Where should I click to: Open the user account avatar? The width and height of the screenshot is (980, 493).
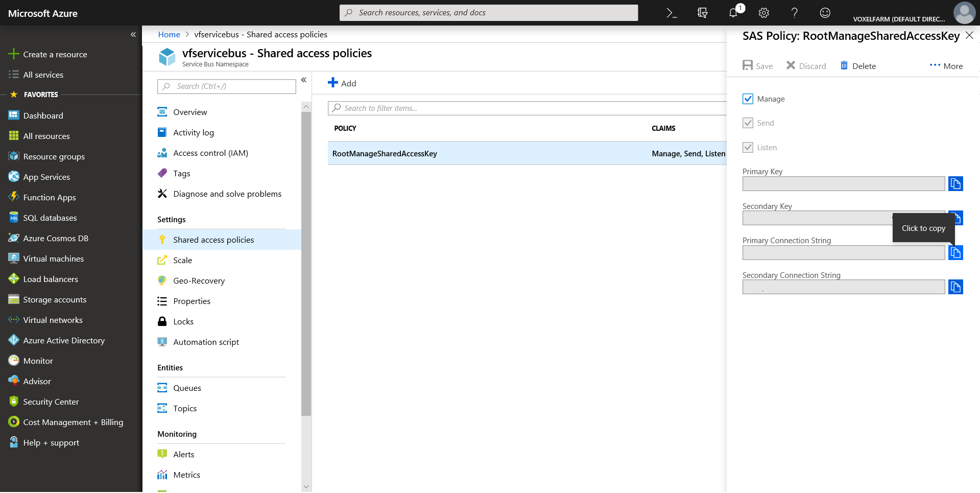(x=964, y=13)
